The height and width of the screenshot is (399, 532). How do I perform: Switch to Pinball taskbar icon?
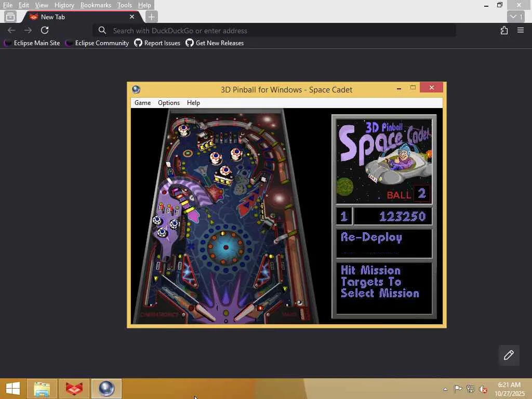pos(107,389)
